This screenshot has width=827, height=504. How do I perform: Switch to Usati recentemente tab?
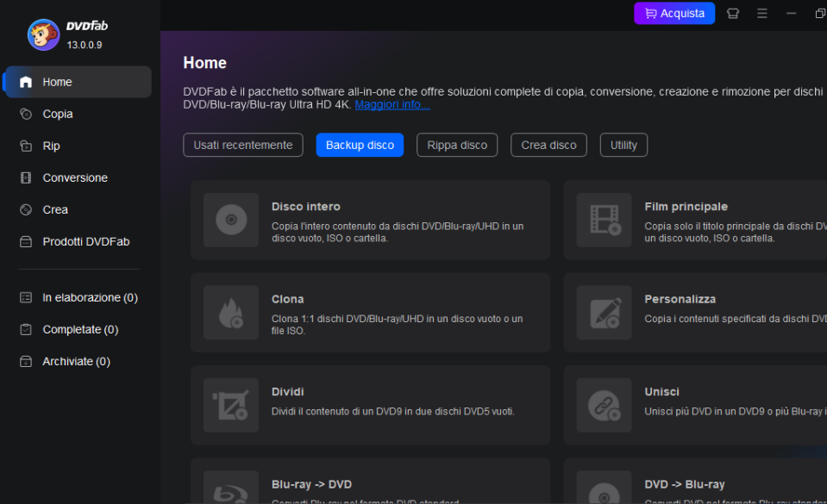coord(243,145)
